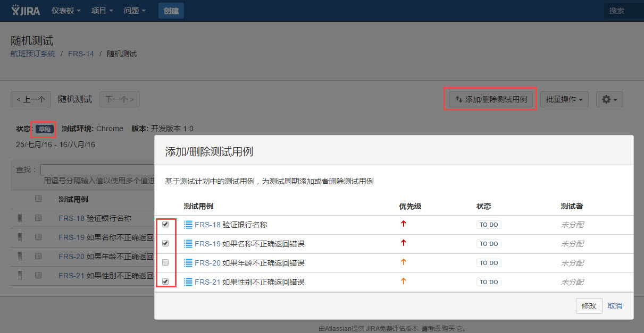Screen dimensions: 644x333
Task: Open the FRS-14 breadcrumb link
Action: (81, 54)
